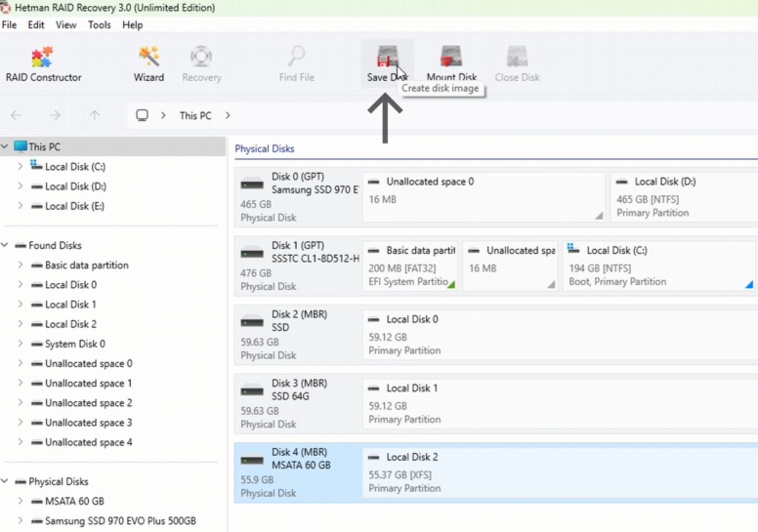Select Unallocated space 4 in tree
758x532 pixels.
click(x=89, y=442)
